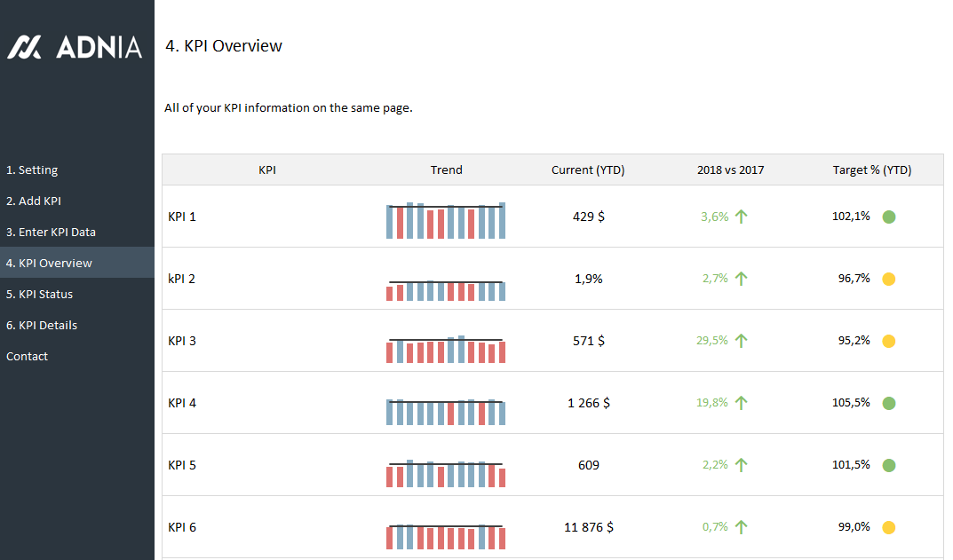
Task: Click the green up arrow for KPI 1
Action: pyautogui.click(x=742, y=217)
